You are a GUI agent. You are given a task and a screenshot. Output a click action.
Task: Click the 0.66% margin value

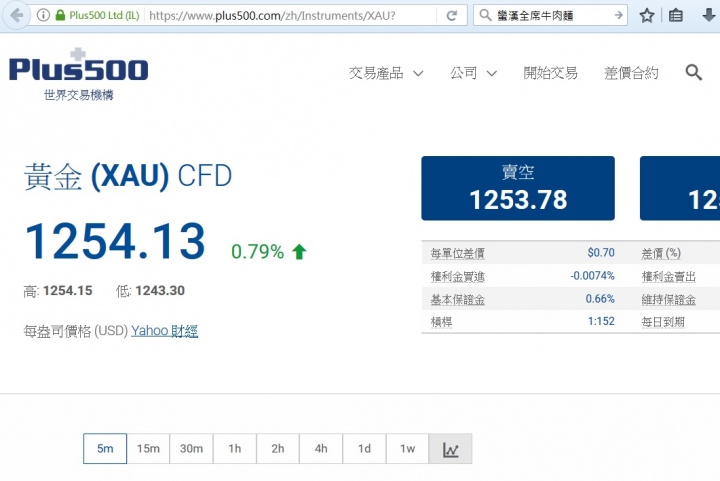(x=600, y=299)
